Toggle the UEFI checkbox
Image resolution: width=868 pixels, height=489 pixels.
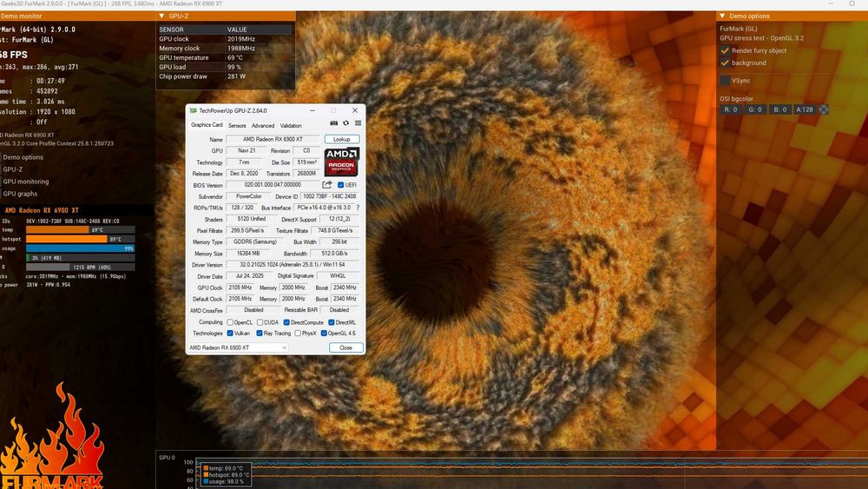tap(340, 185)
